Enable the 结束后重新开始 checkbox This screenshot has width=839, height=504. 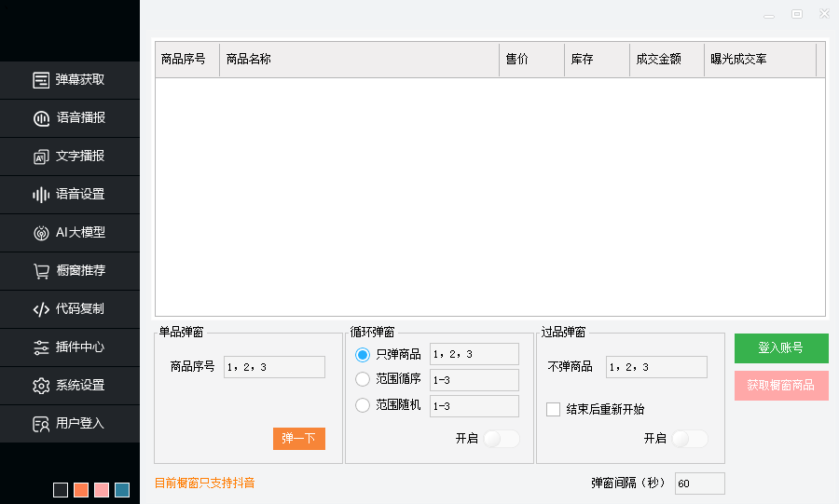click(x=554, y=409)
